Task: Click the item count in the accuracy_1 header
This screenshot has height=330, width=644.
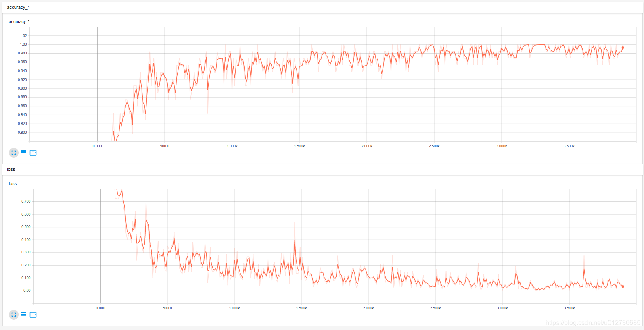Action: 636,7
